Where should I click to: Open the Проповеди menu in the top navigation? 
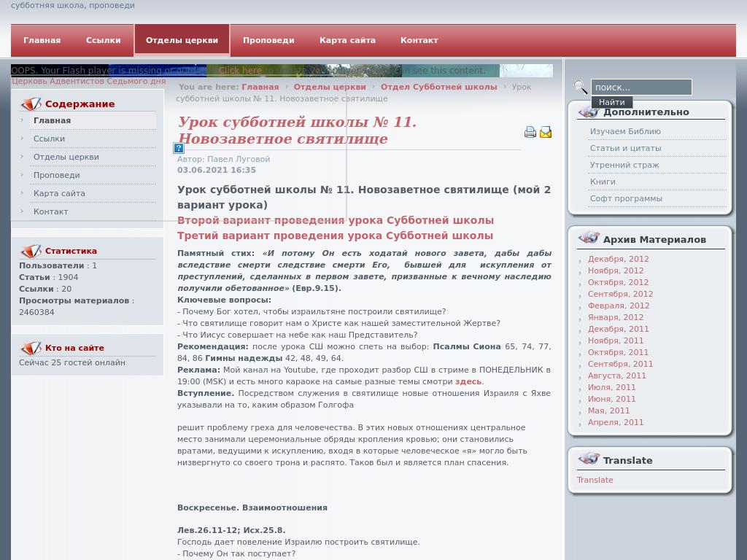(x=268, y=40)
